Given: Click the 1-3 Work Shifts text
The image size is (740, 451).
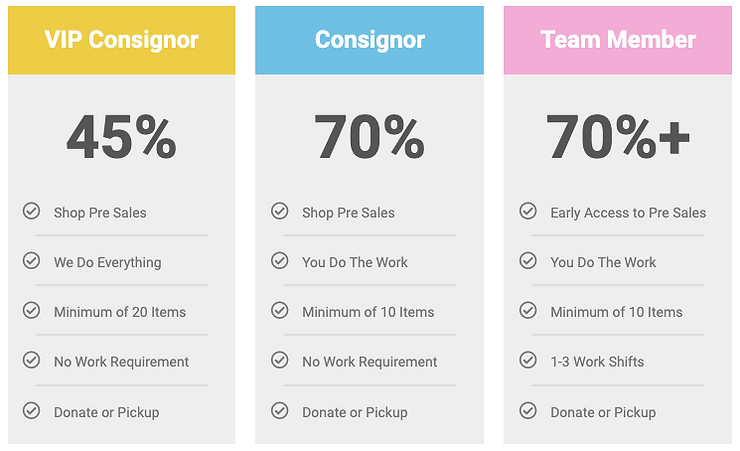Looking at the screenshot, I should pyautogui.click(x=597, y=362).
